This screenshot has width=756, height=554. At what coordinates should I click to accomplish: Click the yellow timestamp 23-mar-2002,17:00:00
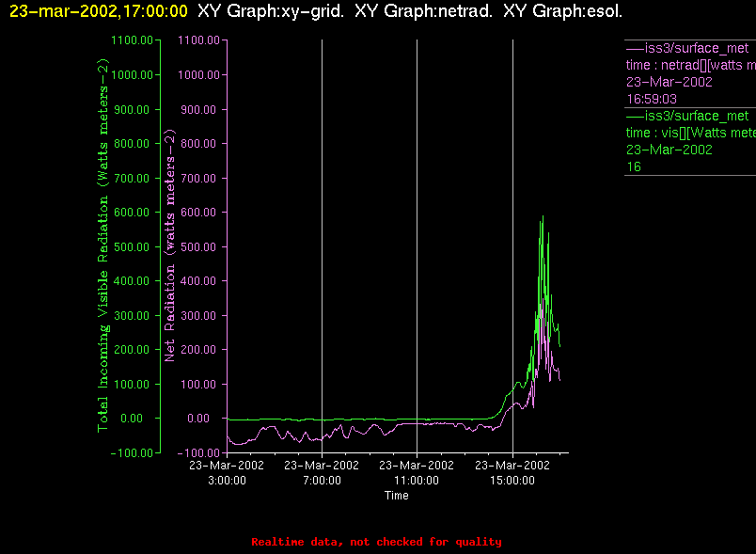point(99,11)
